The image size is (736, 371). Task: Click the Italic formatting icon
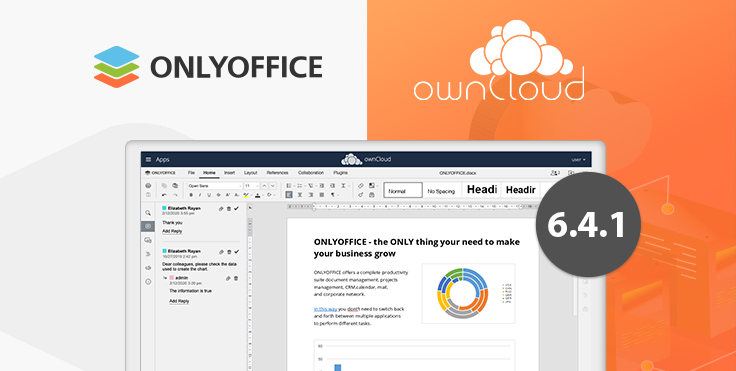tap(200, 195)
